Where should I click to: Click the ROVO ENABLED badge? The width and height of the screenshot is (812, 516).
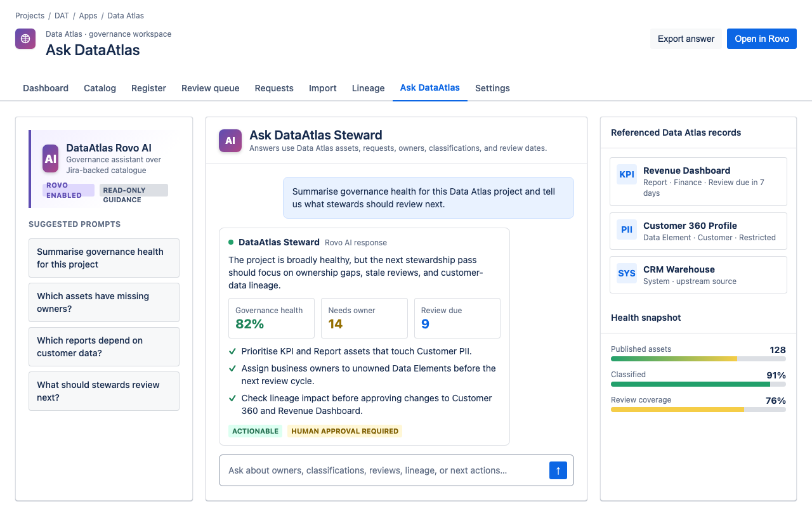69,190
